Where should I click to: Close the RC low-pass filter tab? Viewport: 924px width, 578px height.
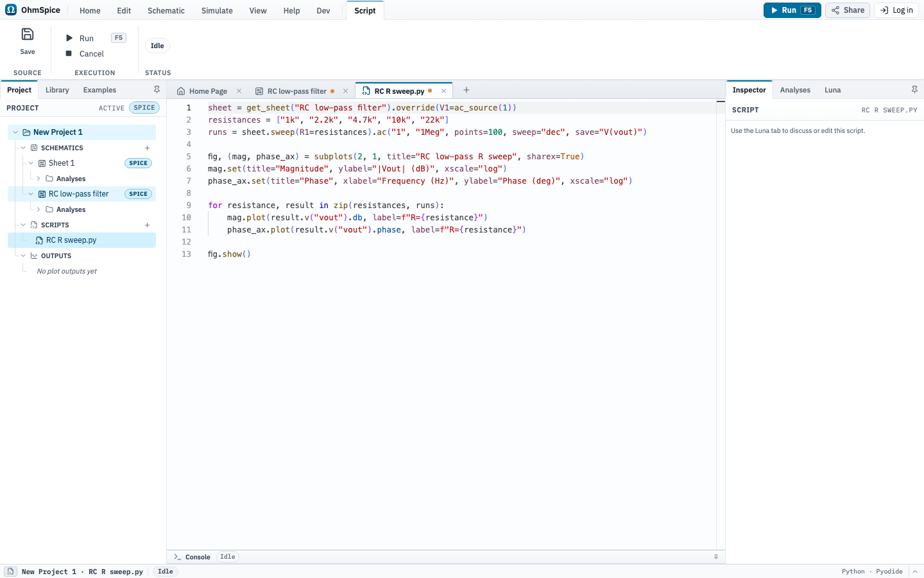(x=345, y=91)
